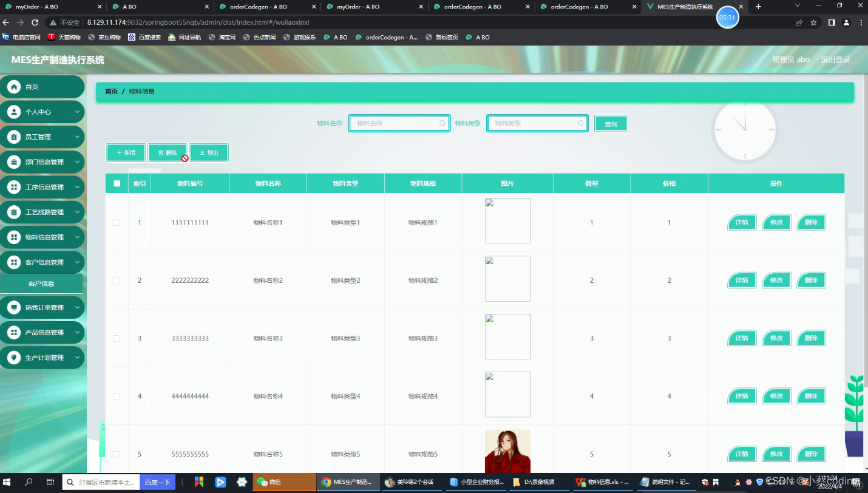Screen dimensions: 868x493
Task: Select the 员工管理 sidebar icon
Action: [13, 137]
